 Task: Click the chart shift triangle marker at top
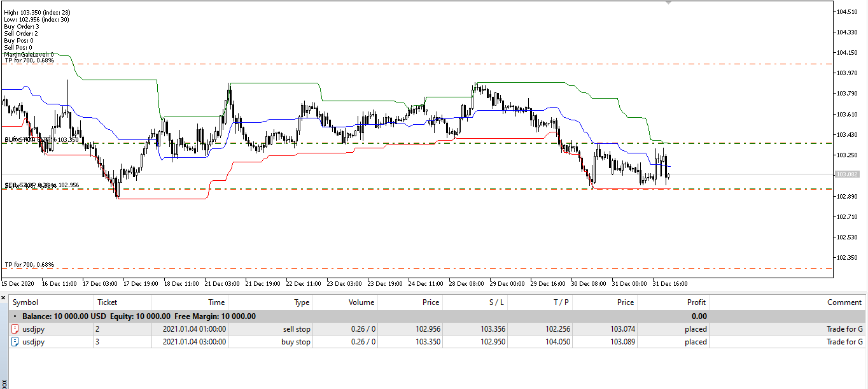(x=668, y=3)
